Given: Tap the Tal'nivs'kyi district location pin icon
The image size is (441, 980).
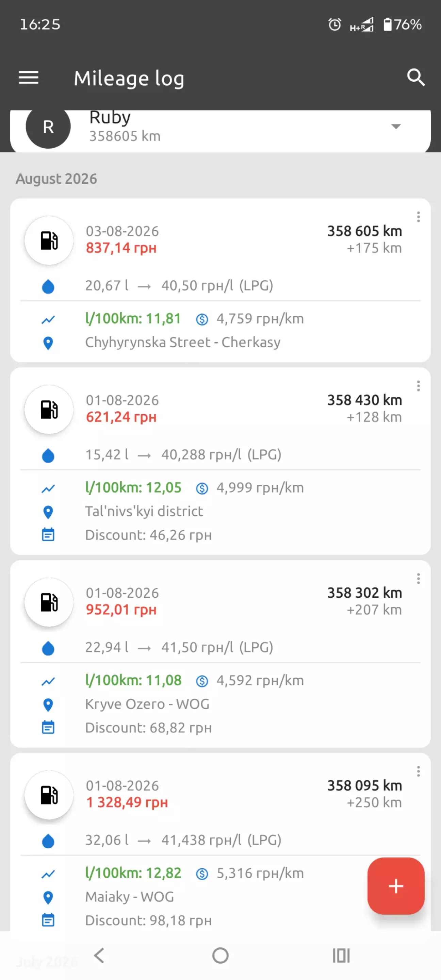Looking at the screenshot, I should pyautogui.click(x=48, y=512).
